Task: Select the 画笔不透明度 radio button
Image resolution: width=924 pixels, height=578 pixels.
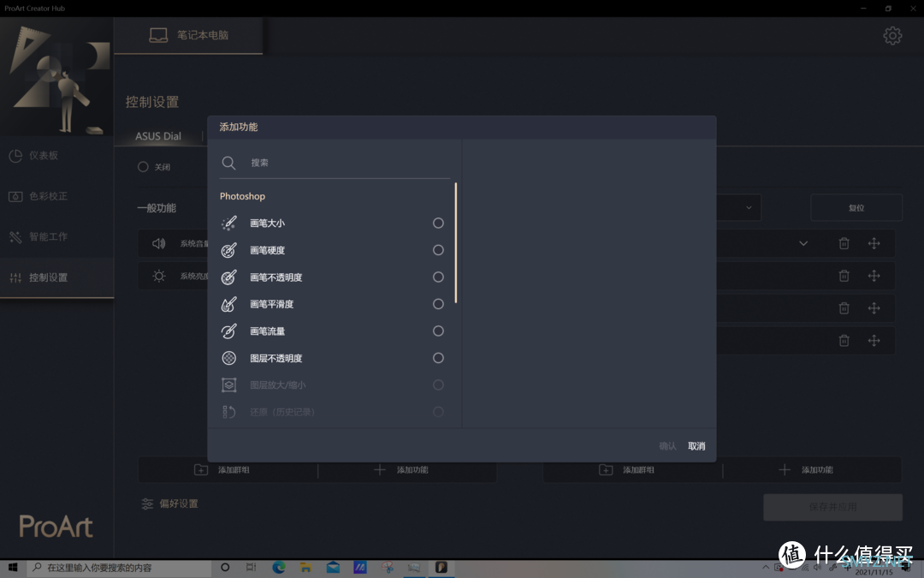Action: 438,277
